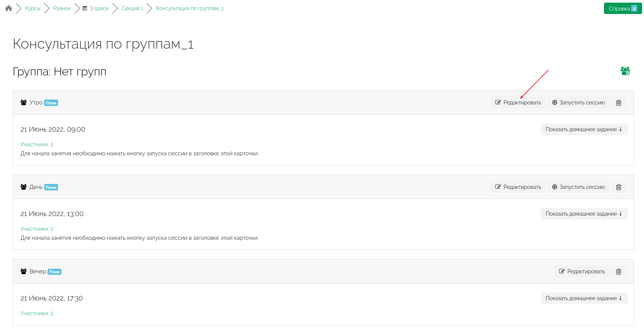Edit the Вечер session

[582, 271]
